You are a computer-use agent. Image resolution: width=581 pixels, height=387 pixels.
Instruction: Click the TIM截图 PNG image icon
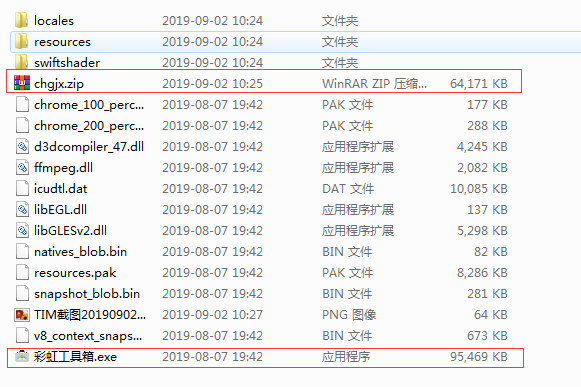coord(22,315)
